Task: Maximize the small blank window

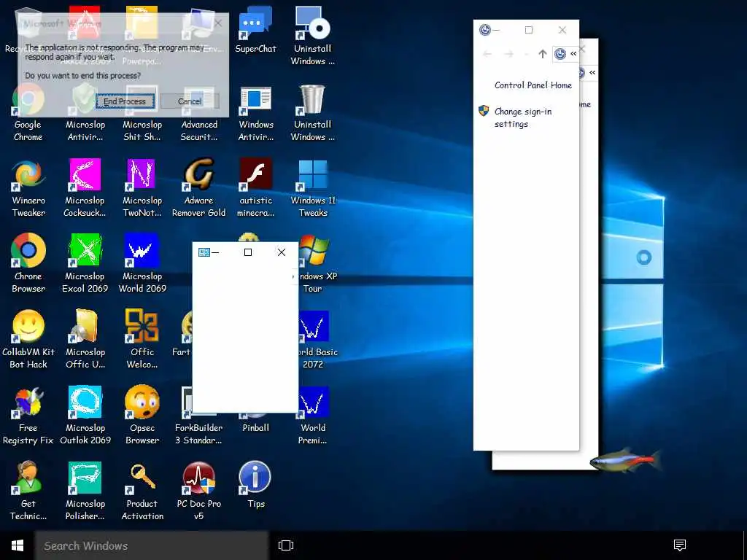Action: click(248, 252)
